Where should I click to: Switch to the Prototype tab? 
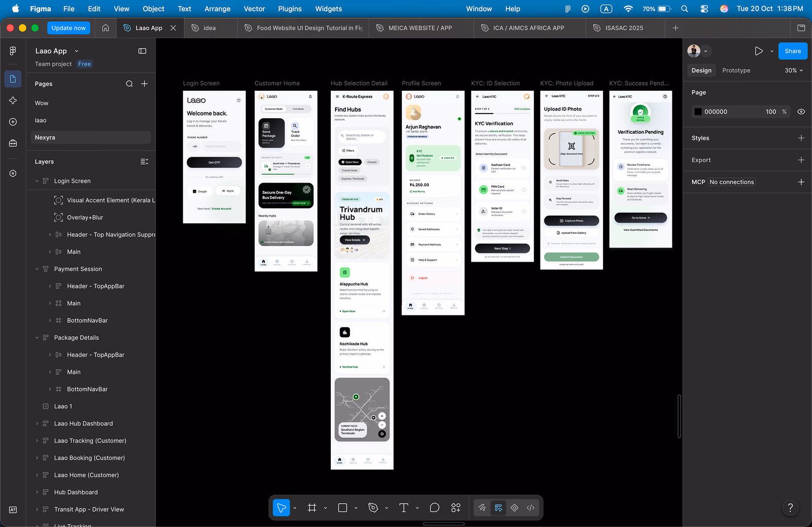pos(736,71)
